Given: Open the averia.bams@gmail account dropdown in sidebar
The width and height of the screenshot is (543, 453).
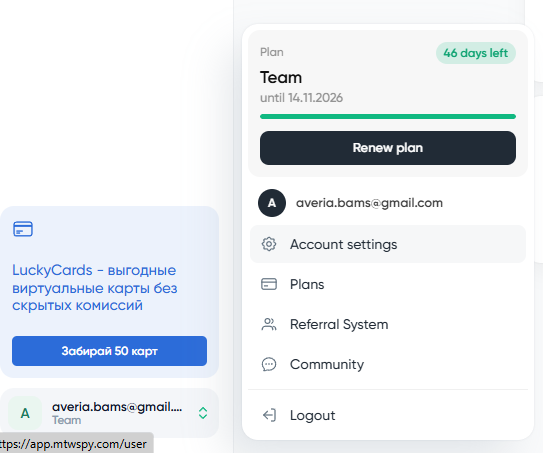Looking at the screenshot, I should coord(109,413).
